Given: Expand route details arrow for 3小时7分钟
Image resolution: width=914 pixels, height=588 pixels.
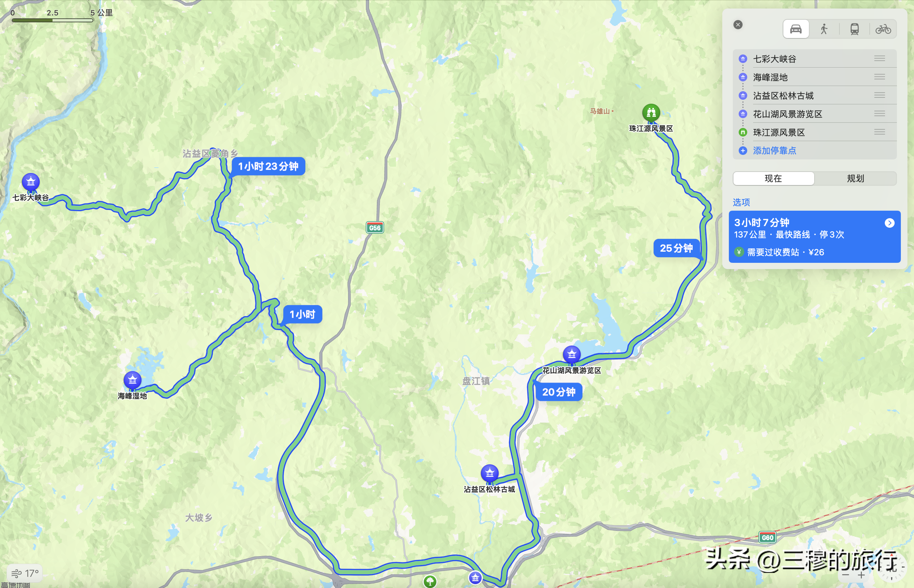Looking at the screenshot, I should coord(890,223).
